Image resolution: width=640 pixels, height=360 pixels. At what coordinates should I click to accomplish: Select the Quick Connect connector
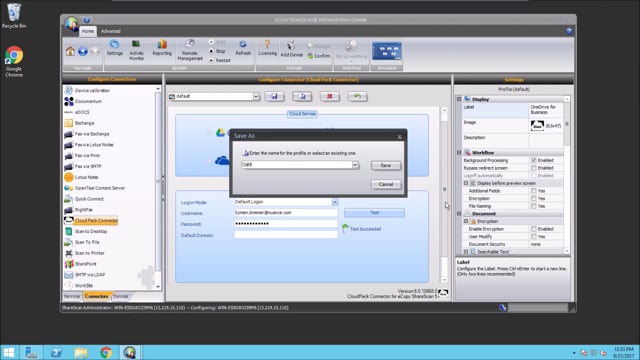click(x=84, y=199)
